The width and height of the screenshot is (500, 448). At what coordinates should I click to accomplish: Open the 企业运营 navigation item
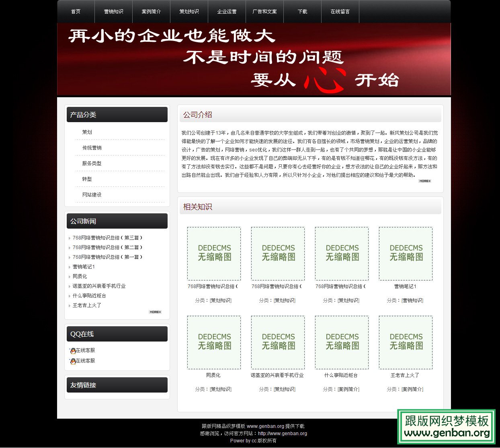[x=227, y=12]
